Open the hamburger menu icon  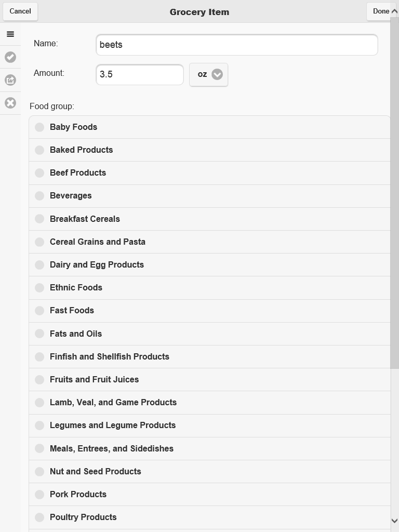click(10, 34)
